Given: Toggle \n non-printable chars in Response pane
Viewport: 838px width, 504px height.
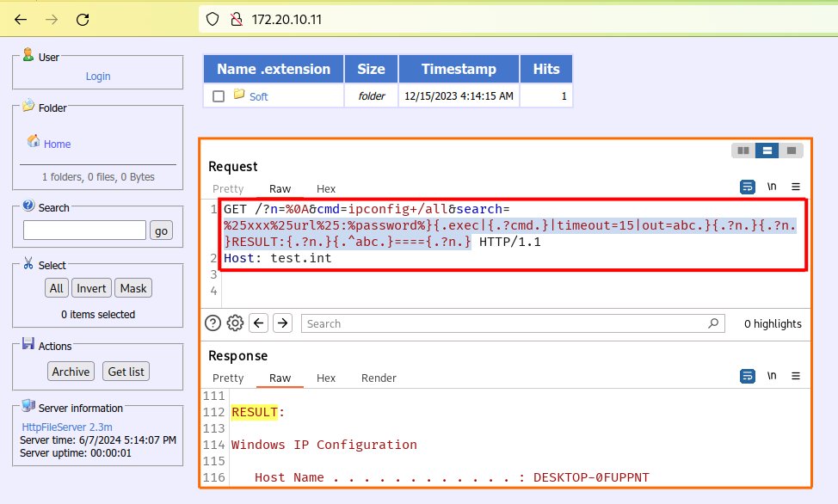Looking at the screenshot, I should click(772, 375).
